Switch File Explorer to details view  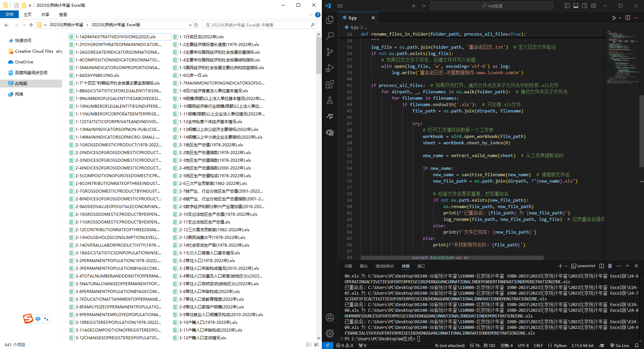(x=309, y=345)
